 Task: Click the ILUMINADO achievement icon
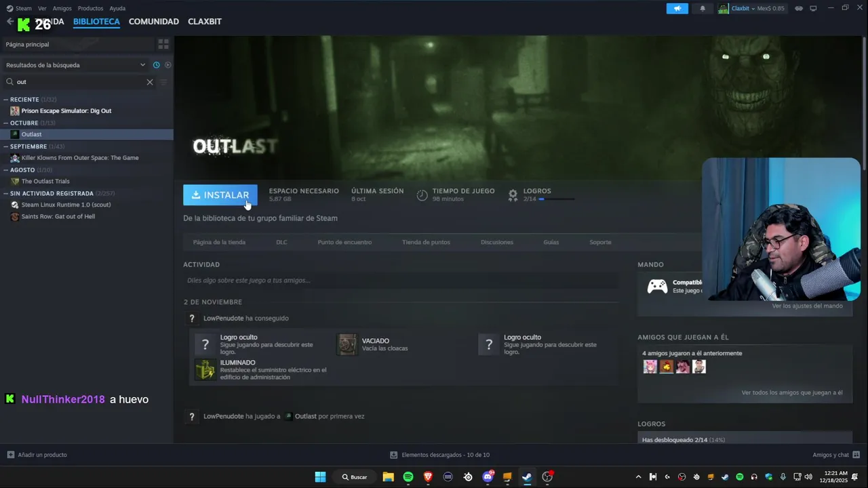[205, 370]
